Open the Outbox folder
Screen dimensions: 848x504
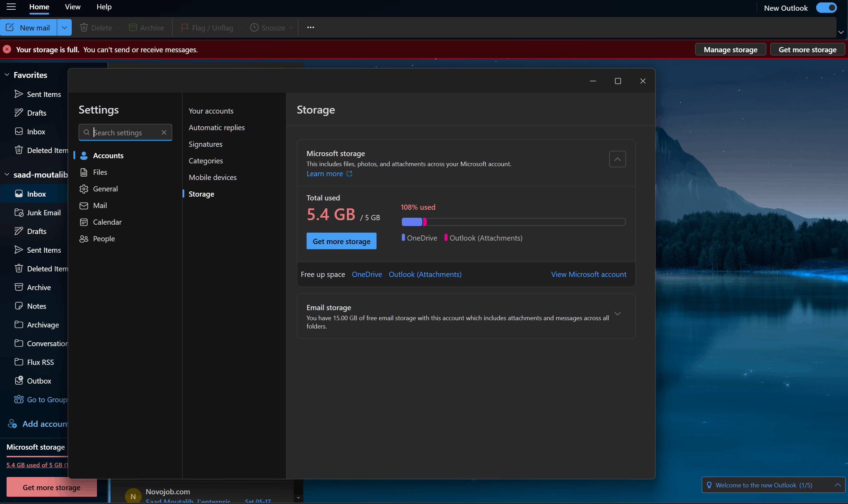[39, 381]
